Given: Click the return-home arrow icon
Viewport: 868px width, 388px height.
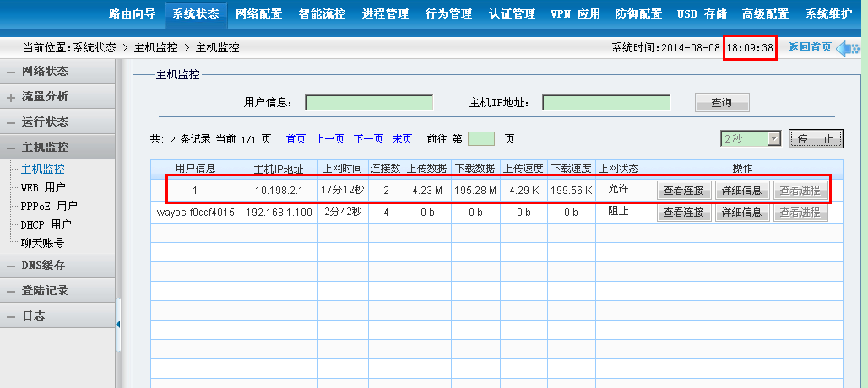Looking at the screenshot, I should (847, 48).
